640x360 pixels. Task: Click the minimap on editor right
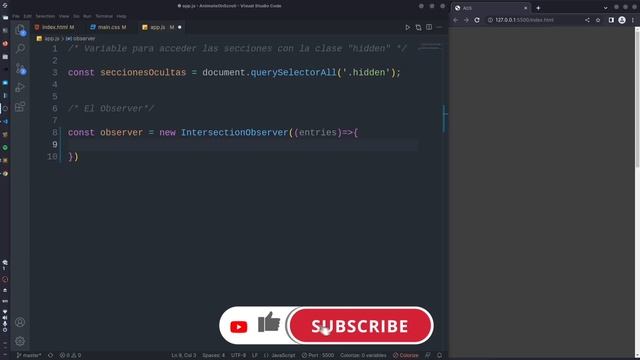431,47
